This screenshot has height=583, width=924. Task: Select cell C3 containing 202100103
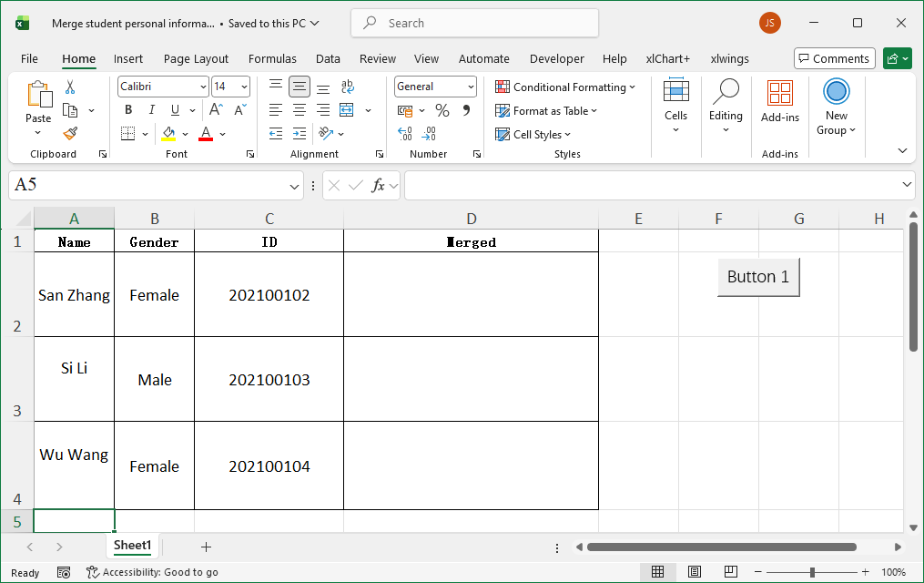point(269,379)
